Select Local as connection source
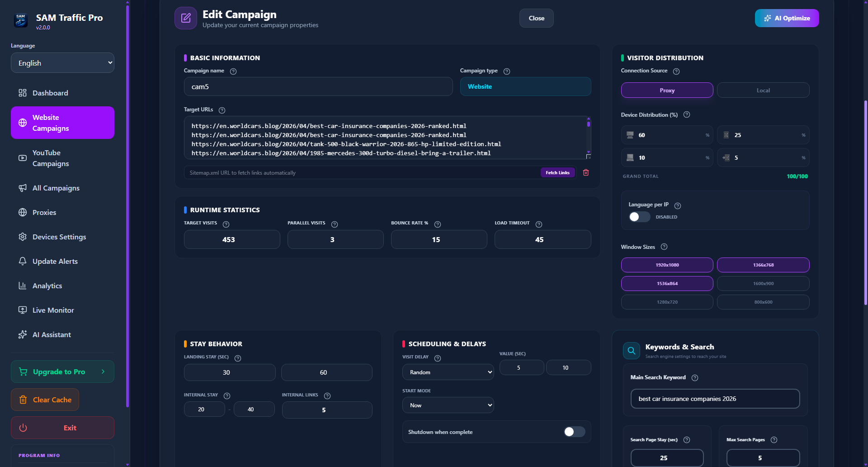 pos(763,90)
